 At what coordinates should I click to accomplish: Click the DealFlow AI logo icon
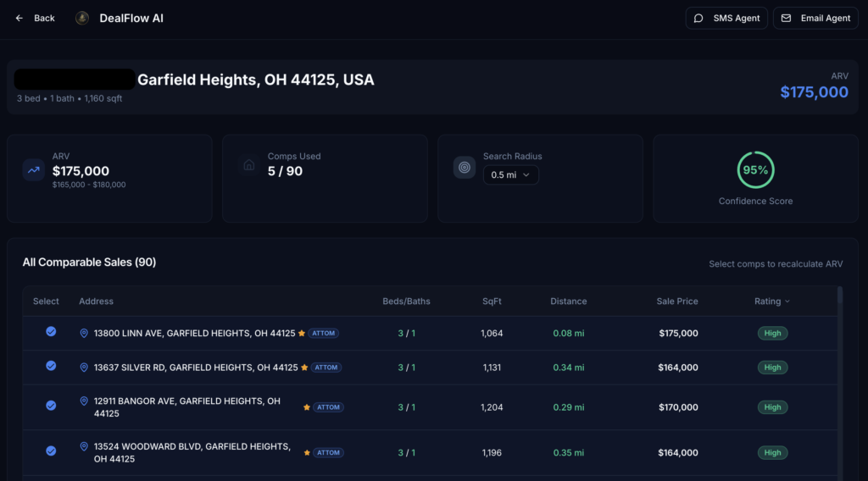[x=82, y=18]
